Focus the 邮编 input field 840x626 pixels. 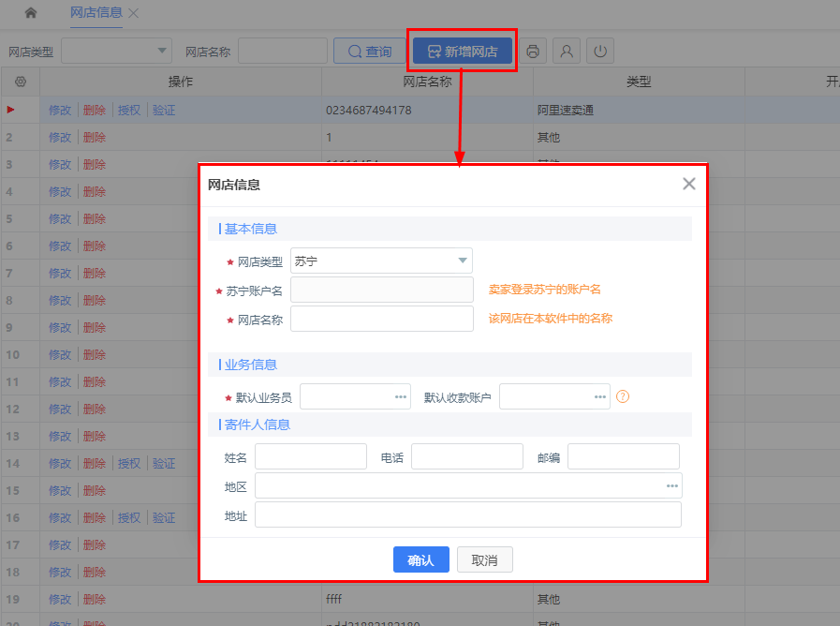624,456
